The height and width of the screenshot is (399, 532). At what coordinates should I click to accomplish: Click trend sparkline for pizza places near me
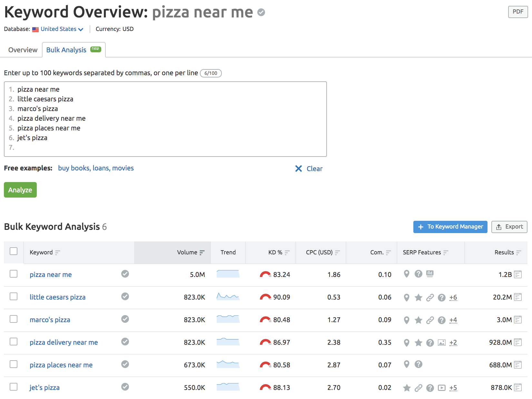pyautogui.click(x=228, y=364)
